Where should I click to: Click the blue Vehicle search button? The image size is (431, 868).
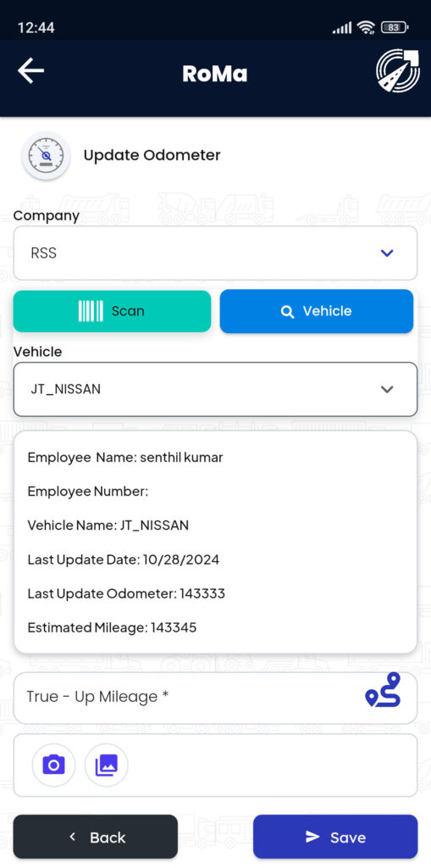coord(317,311)
